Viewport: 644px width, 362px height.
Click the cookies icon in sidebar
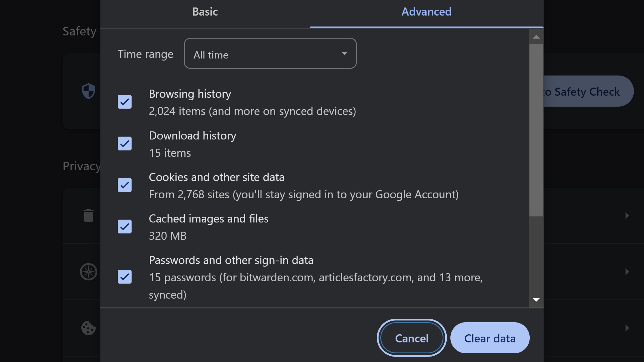(88, 327)
